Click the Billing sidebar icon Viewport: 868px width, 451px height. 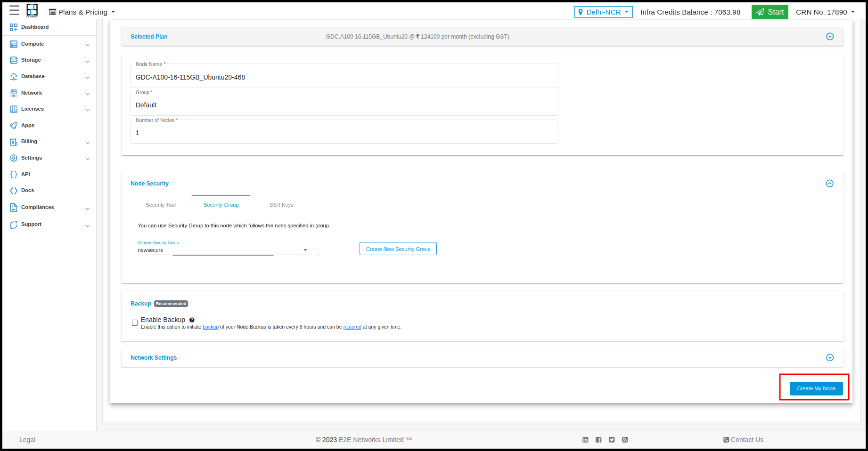[14, 142]
